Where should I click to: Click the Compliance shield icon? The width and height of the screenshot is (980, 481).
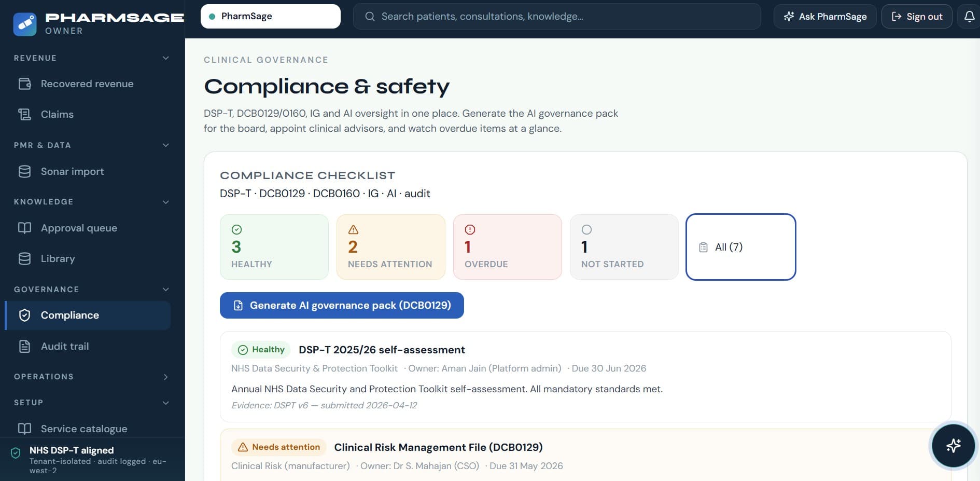click(x=24, y=315)
